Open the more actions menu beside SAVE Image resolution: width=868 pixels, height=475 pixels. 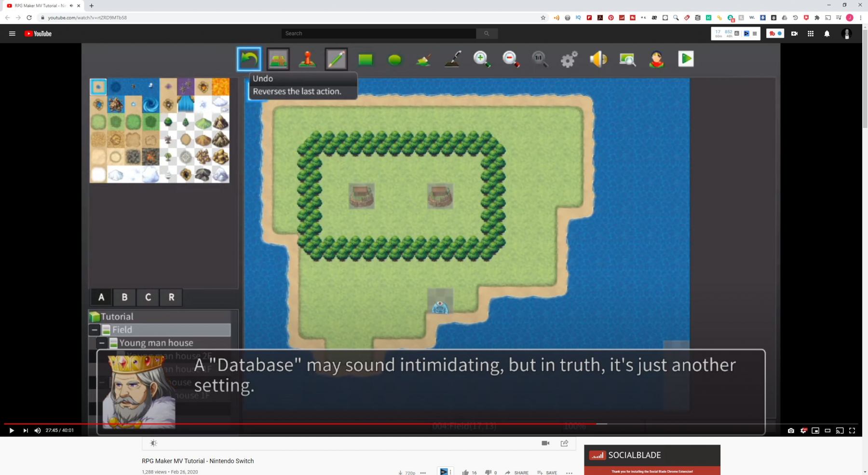[569, 473]
